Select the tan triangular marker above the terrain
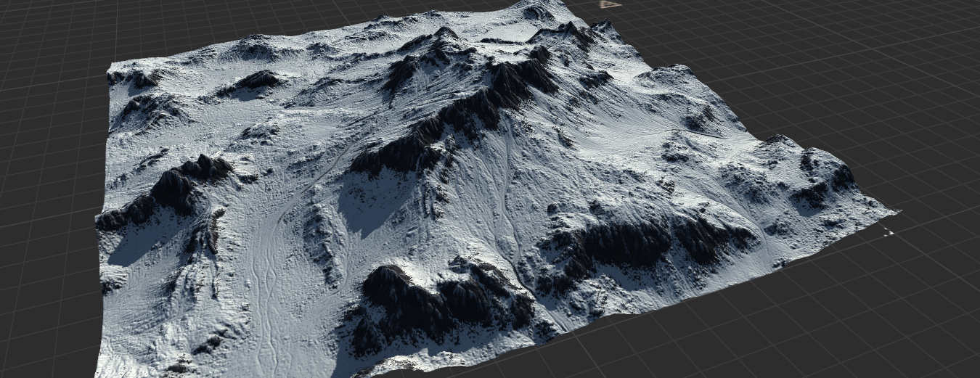This screenshot has height=378, width=980. coord(609,4)
